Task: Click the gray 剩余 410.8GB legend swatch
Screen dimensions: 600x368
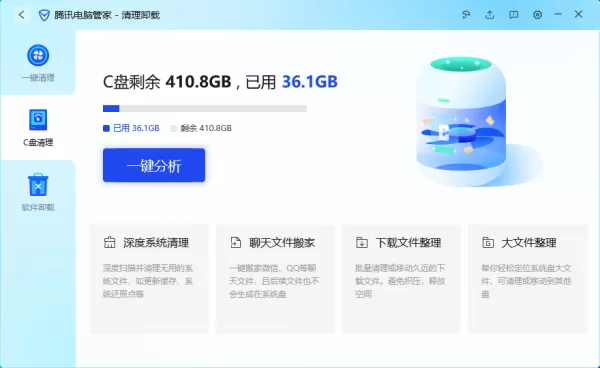Action: tap(174, 129)
